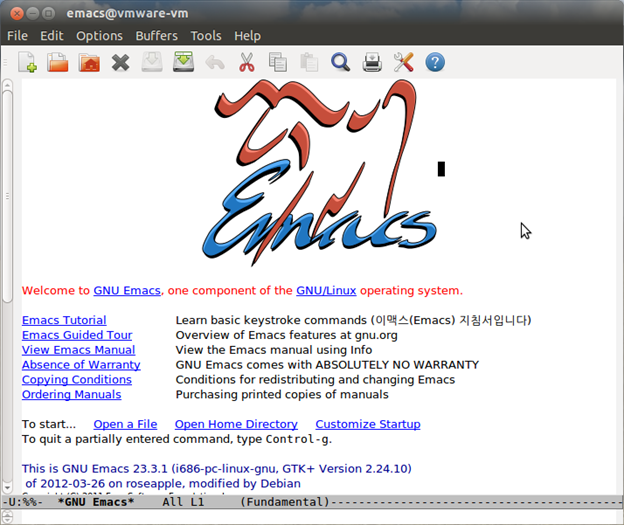This screenshot has width=624, height=525.
Task: Click the Customize Startup link
Action: click(368, 424)
